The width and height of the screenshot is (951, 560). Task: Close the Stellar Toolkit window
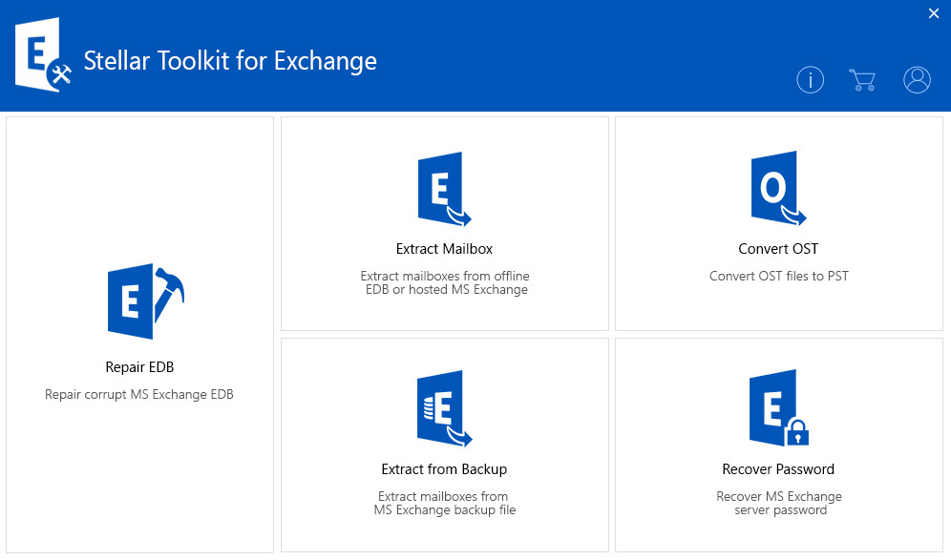933,12
